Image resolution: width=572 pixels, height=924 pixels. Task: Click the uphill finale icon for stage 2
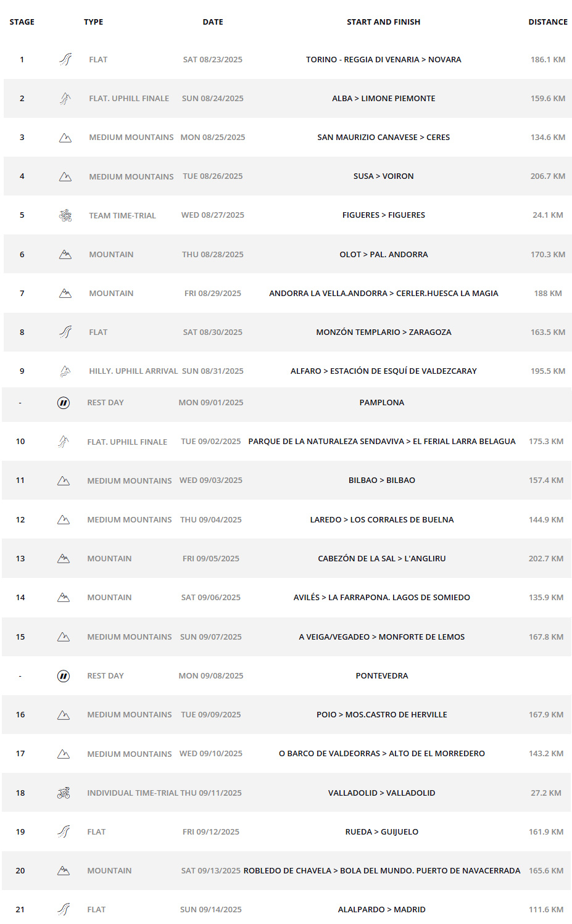point(65,98)
